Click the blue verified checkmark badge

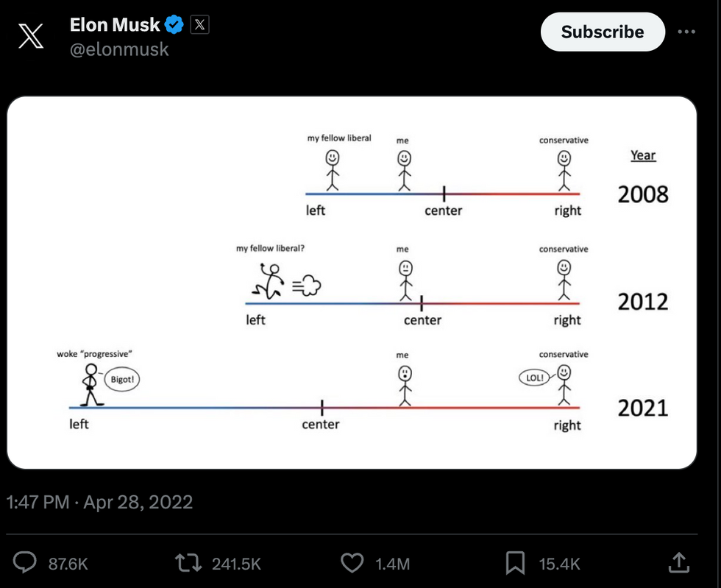pos(174,24)
